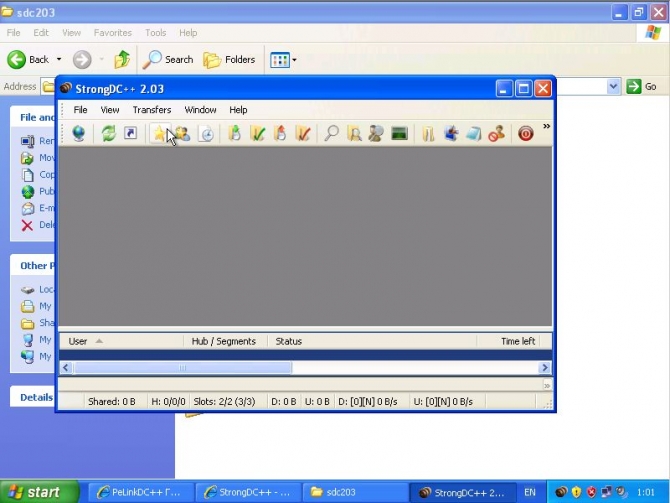Click transfers scrollbar left arrow
This screenshot has width=670, height=503.
[x=66, y=368]
